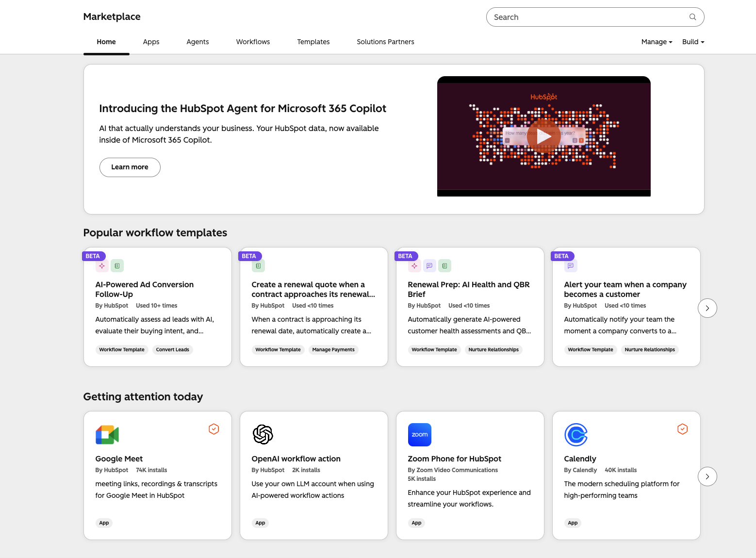Click the Calendly logo icon
Screen dimensions: 756x558
click(x=576, y=435)
